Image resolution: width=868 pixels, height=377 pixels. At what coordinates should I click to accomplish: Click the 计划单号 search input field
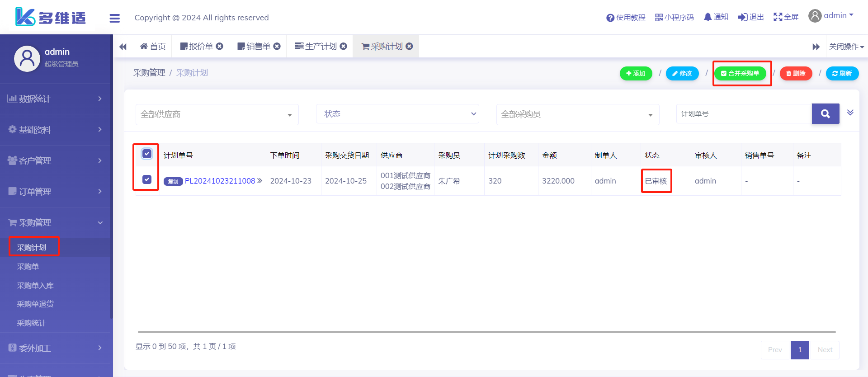pos(744,114)
